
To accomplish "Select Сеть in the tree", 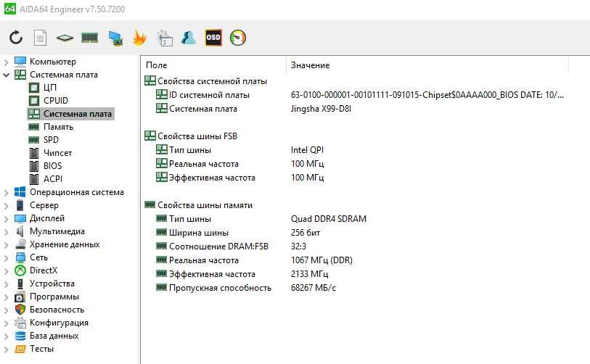I will 38,257.
